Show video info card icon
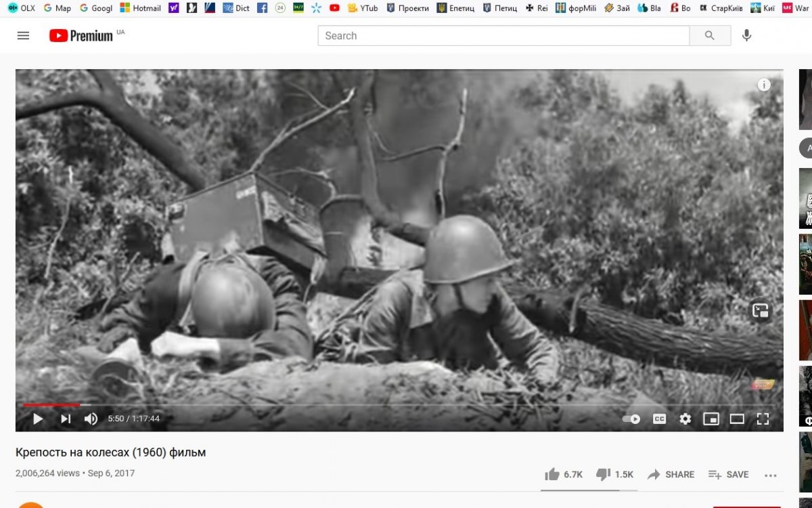 click(x=764, y=85)
